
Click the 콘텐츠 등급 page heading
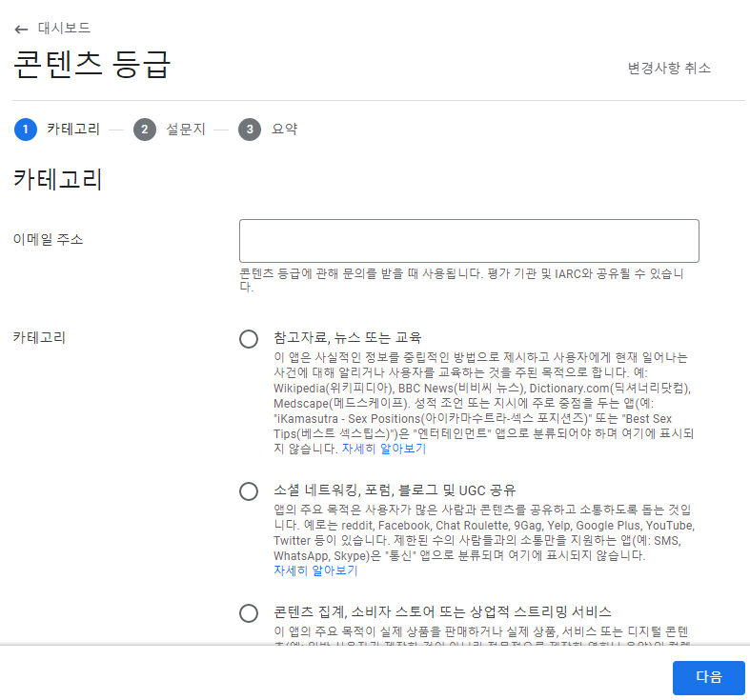pos(91,65)
